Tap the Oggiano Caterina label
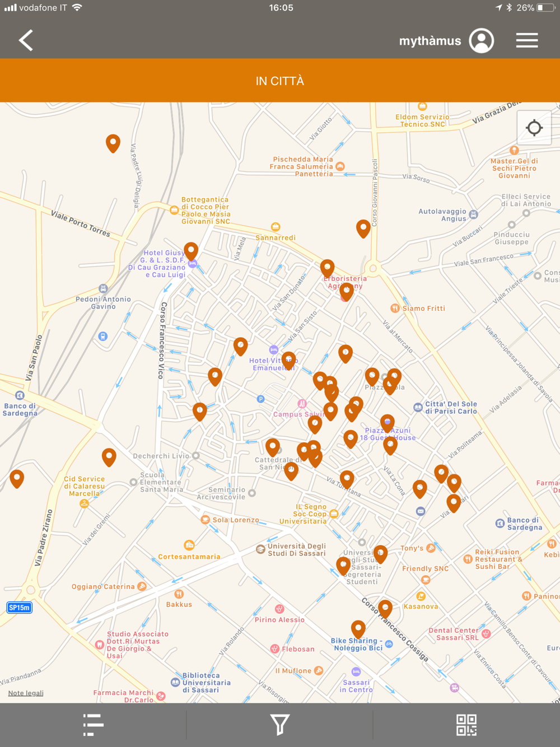Viewport: 560px width, 747px height. click(x=103, y=587)
